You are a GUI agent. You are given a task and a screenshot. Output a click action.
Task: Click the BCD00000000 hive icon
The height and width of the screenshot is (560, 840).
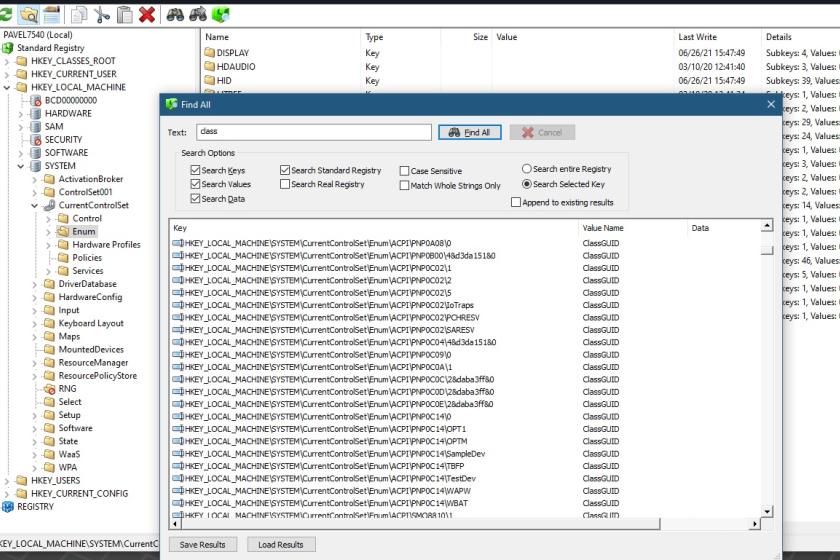35,100
